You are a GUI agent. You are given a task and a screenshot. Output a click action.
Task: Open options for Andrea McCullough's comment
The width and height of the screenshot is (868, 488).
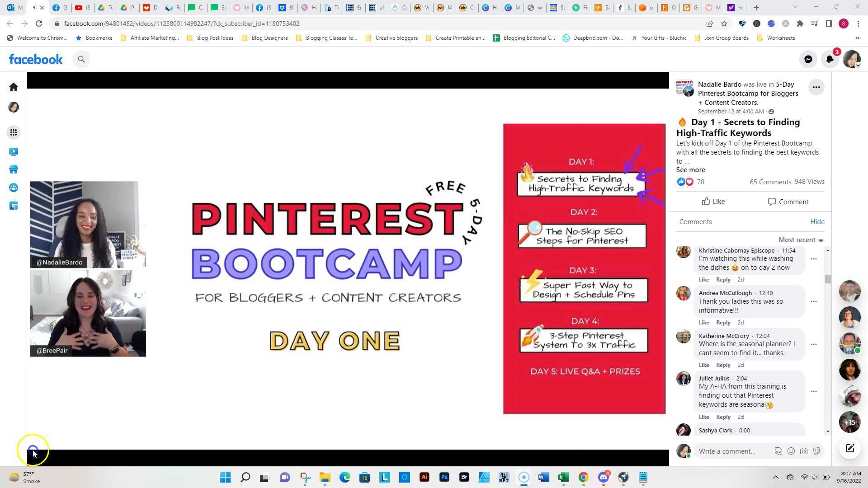point(813,301)
